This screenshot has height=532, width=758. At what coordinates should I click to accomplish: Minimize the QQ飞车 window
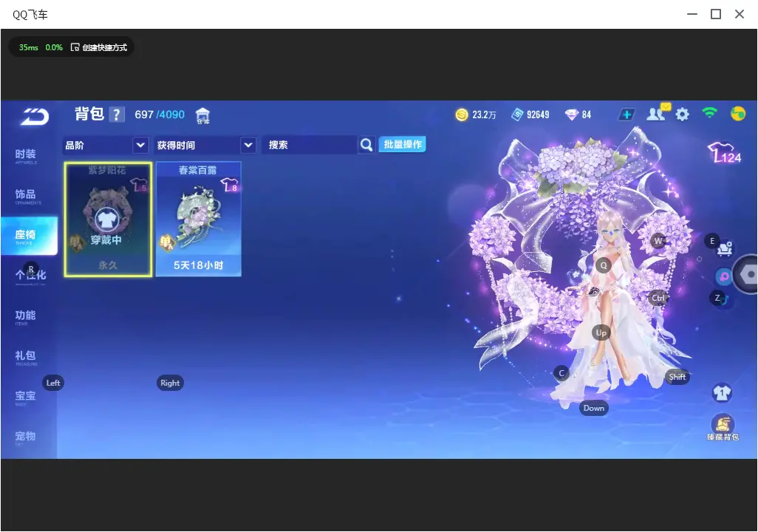692,15
